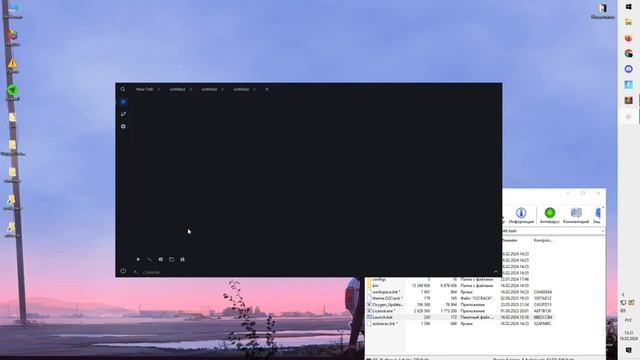Click the РУС language indicator

629,320
